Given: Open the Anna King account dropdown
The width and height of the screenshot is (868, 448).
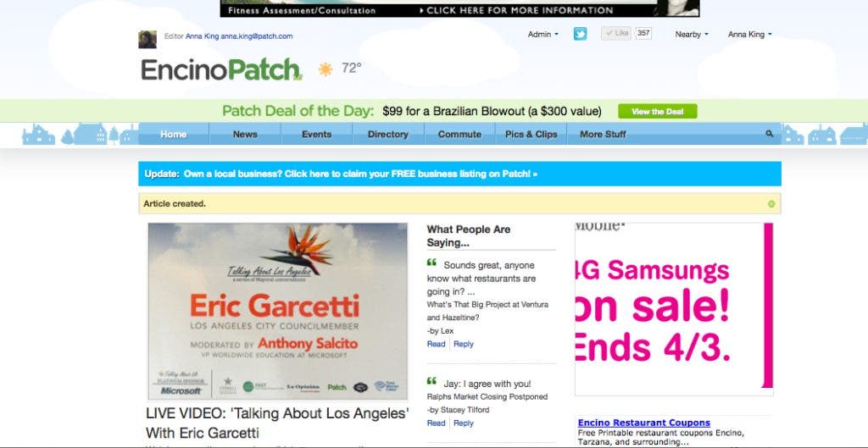Looking at the screenshot, I should coord(749,34).
